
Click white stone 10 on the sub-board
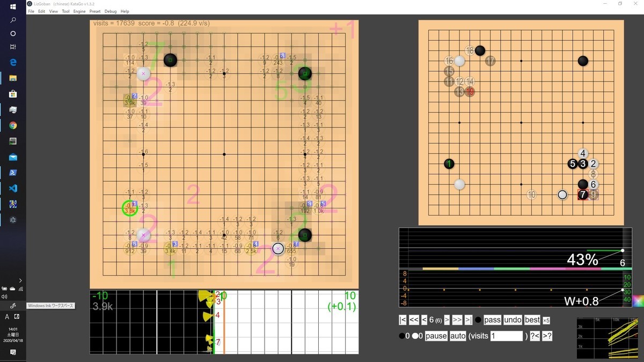pos(531,195)
